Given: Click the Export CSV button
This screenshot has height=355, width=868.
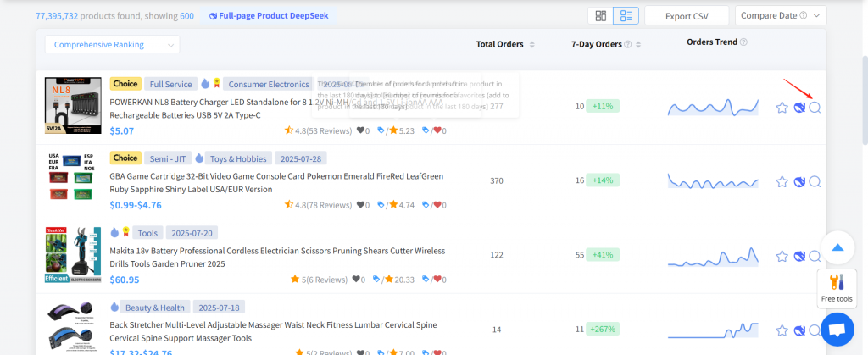Looking at the screenshot, I should (x=687, y=15).
